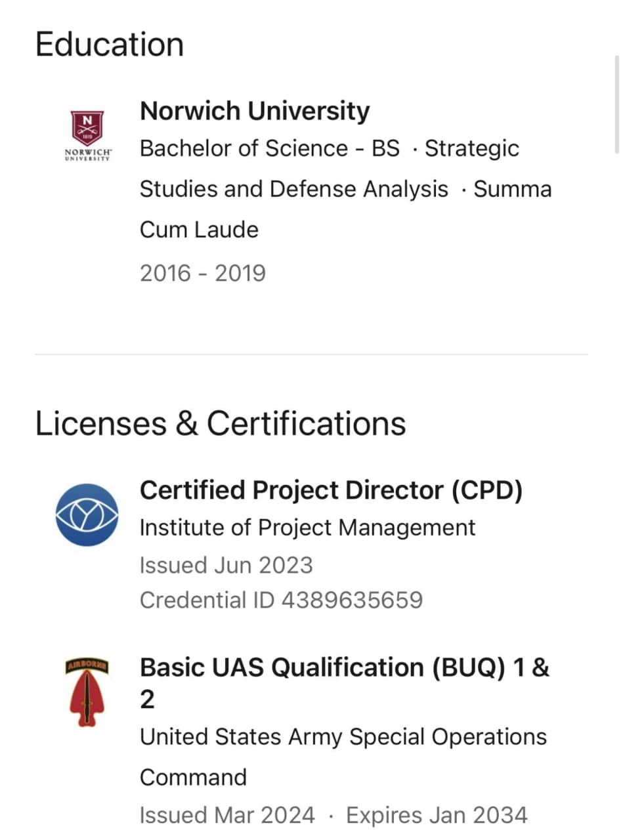Click the Issued Mar 2024 date
The image size is (623, 840).
(227, 816)
